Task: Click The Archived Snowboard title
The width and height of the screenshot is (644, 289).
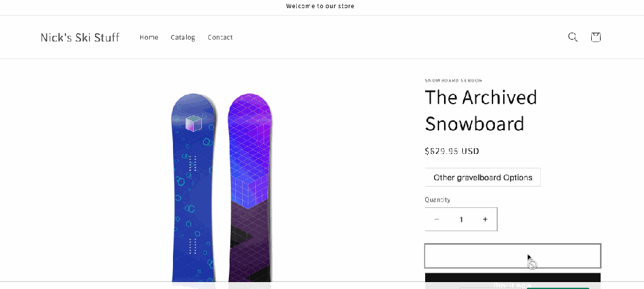Action: click(x=481, y=110)
